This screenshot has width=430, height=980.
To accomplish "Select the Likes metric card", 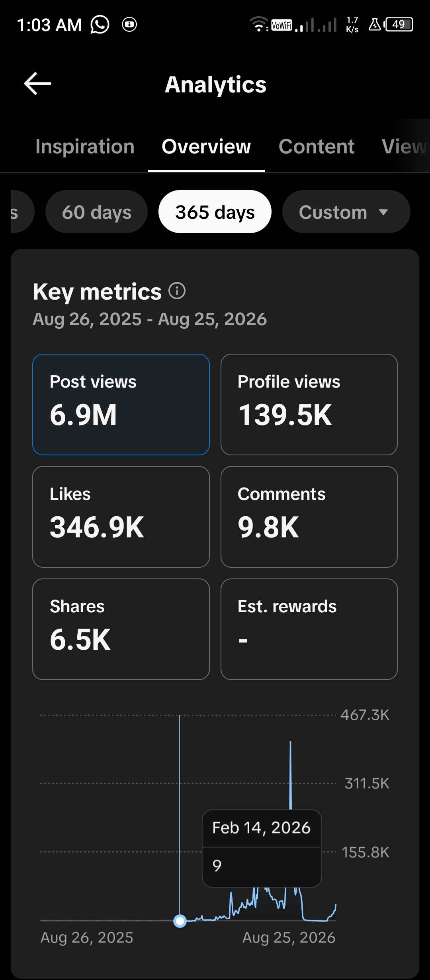I will pyautogui.click(x=121, y=517).
